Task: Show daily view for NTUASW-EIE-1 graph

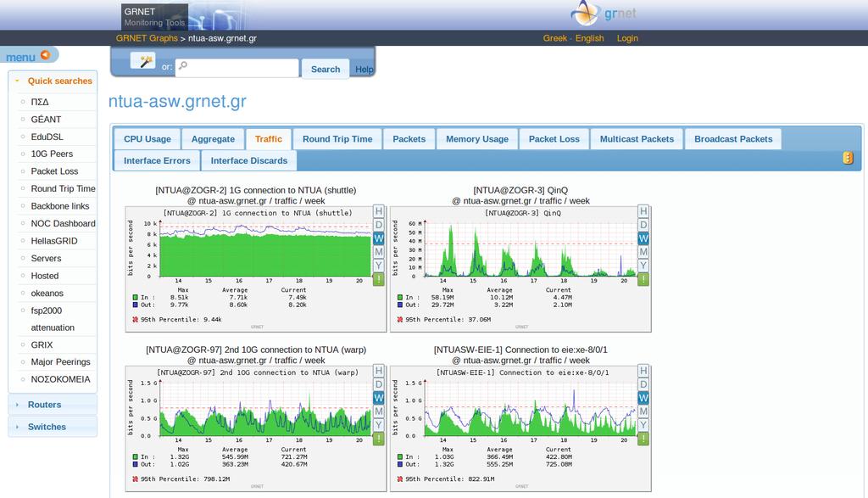Action: [x=643, y=384]
